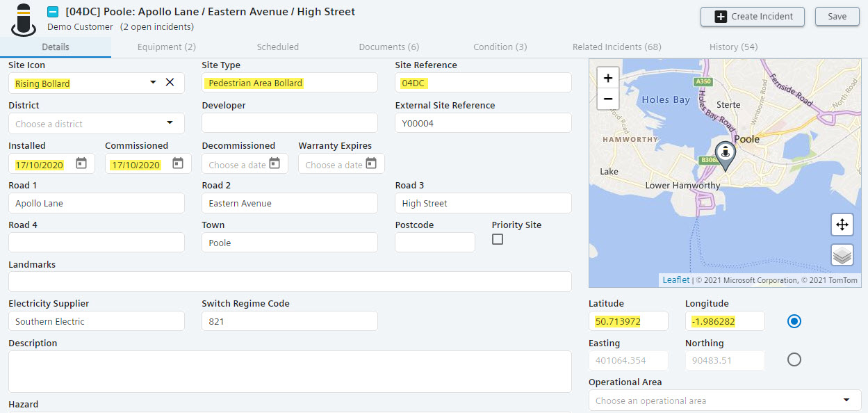The image size is (868, 413).
Task: Open the Equipment (2) tab
Action: coord(167,47)
